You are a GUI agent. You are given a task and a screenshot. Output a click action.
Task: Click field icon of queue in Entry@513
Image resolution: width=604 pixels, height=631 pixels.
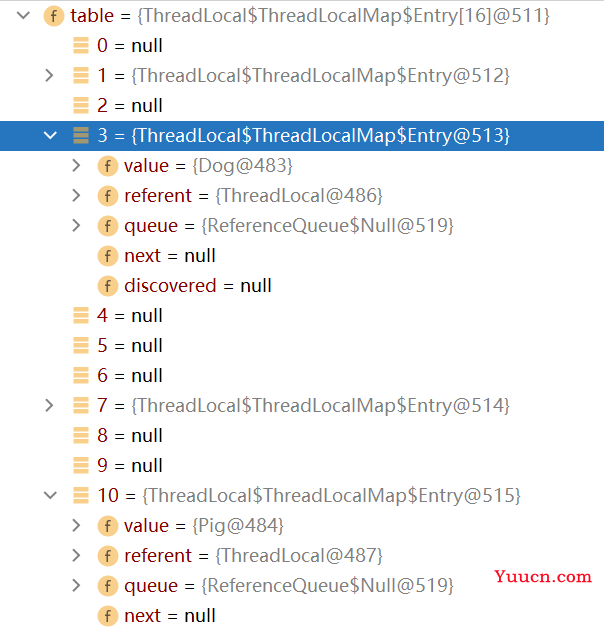pos(108,226)
